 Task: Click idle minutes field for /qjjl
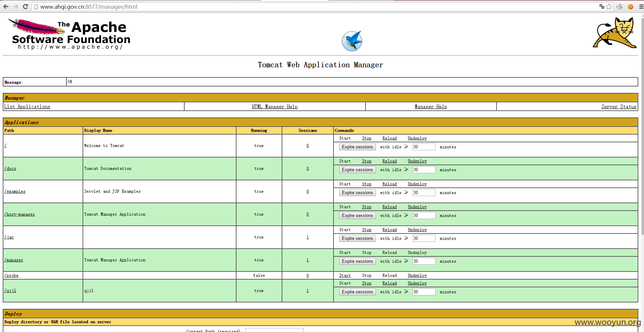click(x=424, y=292)
